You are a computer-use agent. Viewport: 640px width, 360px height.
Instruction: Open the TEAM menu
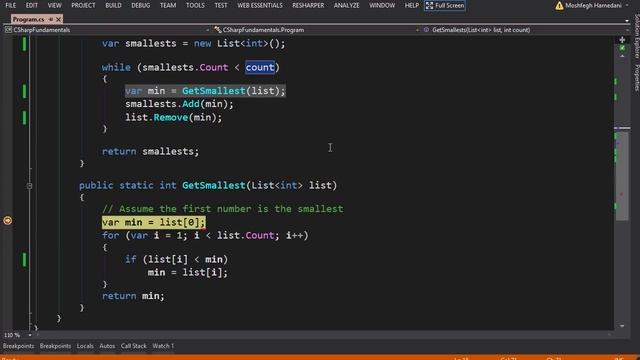pos(168,5)
